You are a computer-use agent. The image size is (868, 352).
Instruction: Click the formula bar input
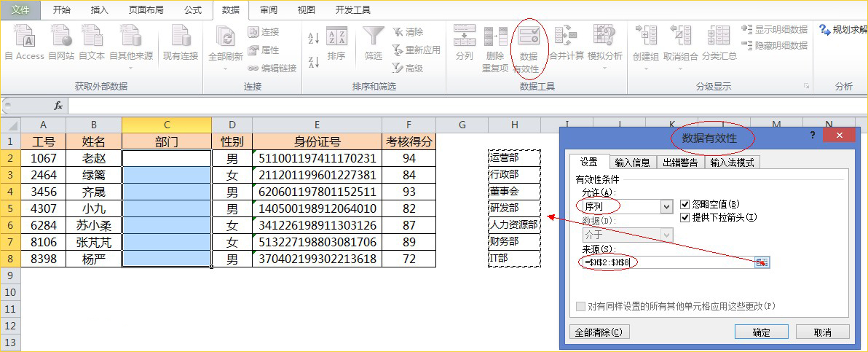point(467,106)
